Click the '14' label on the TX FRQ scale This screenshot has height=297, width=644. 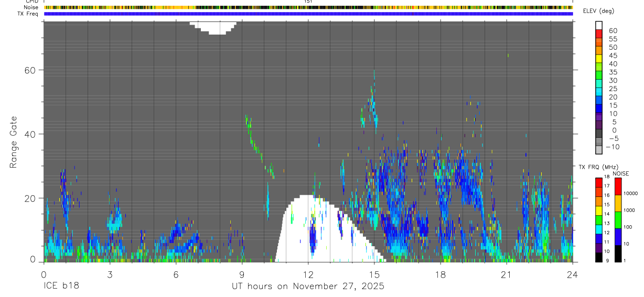pyautogui.click(x=608, y=214)
